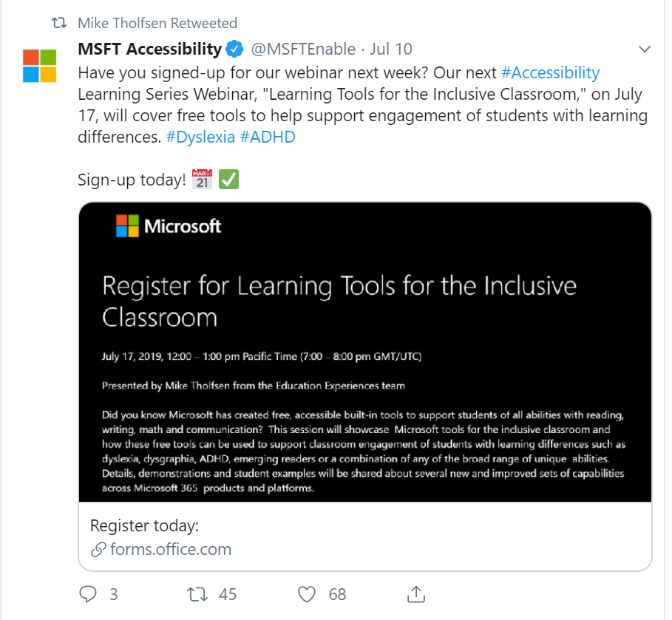Open the #Accessibility hashtag
This screenshot has height=620, width=672.
(551, 72)
